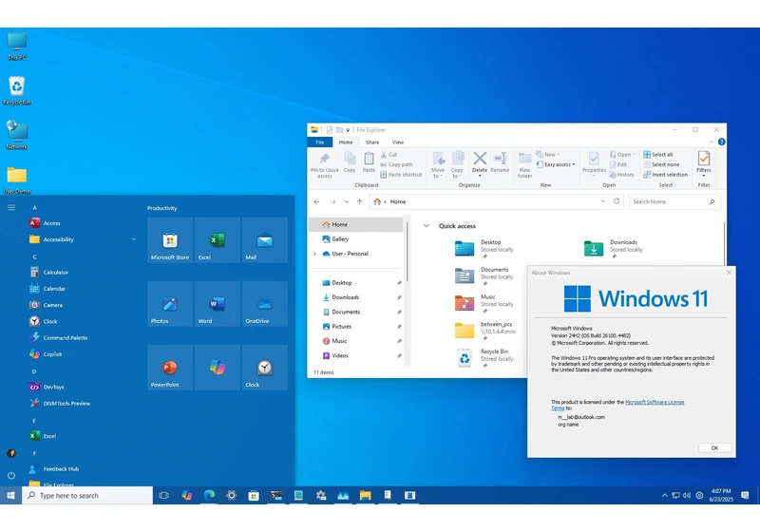Click the Search Home input field
This screenshot has width=760, height=532.
[674, 201]
